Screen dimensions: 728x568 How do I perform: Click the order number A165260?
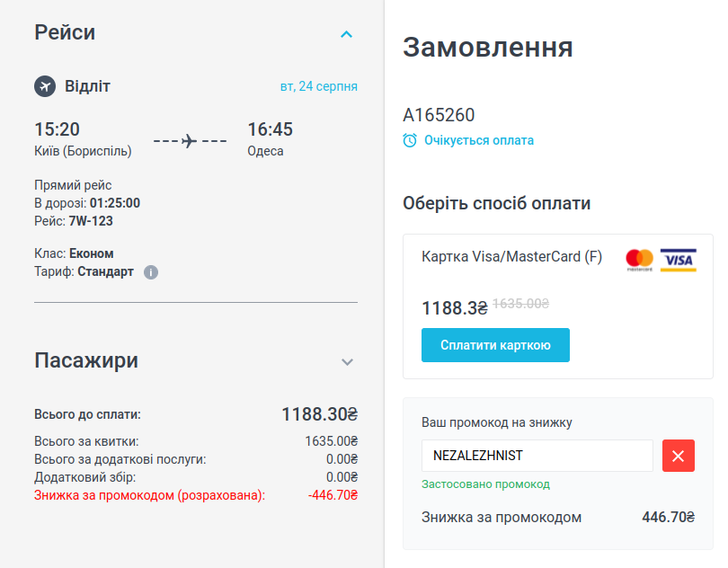(439, 115)
